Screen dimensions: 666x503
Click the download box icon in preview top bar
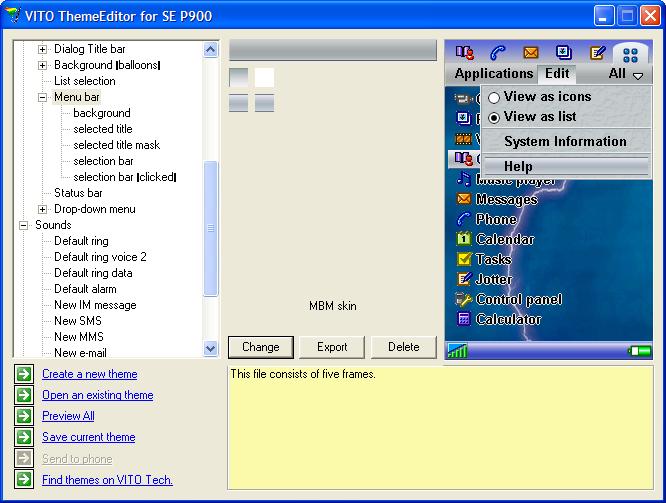(x=564, y=52)
